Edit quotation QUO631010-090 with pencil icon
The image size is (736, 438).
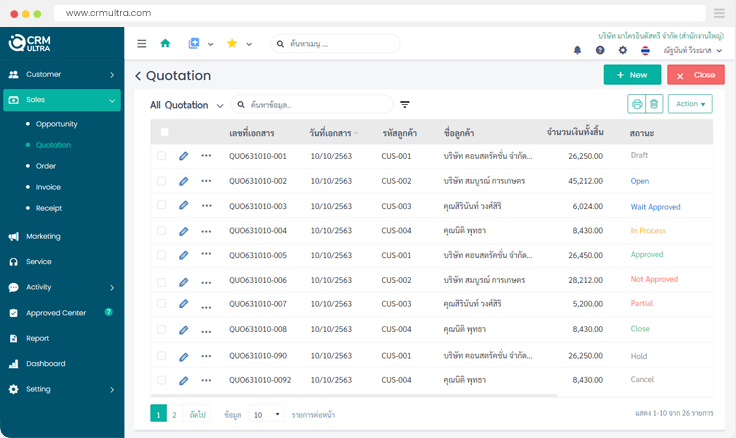pos(184,357)
